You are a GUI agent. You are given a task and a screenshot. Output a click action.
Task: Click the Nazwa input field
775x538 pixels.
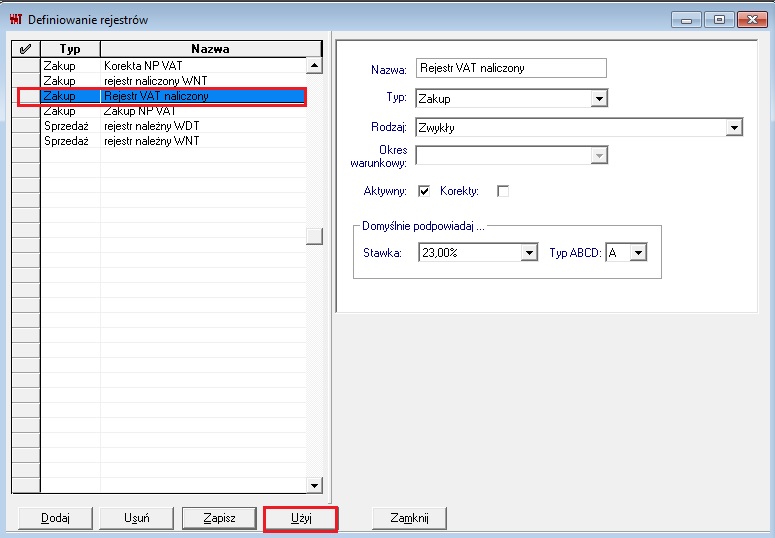pyautogui.click(x=511, y=68)
